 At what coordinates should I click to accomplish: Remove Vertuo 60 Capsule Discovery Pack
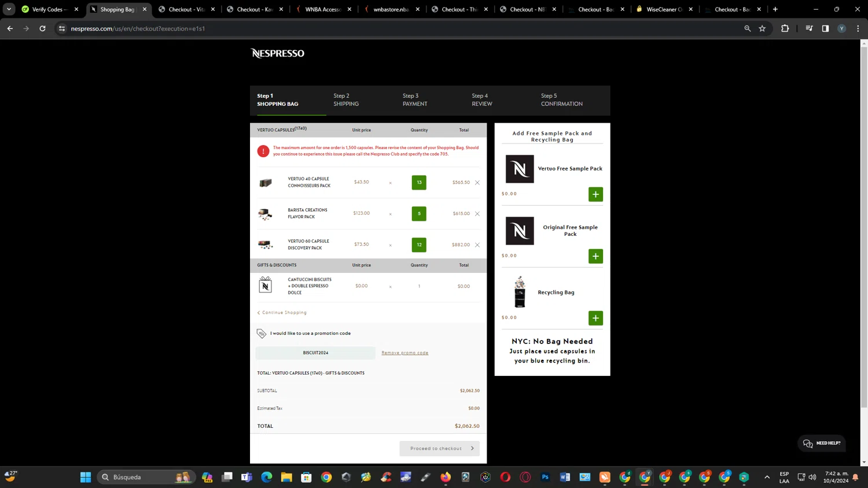pos(477,245)
